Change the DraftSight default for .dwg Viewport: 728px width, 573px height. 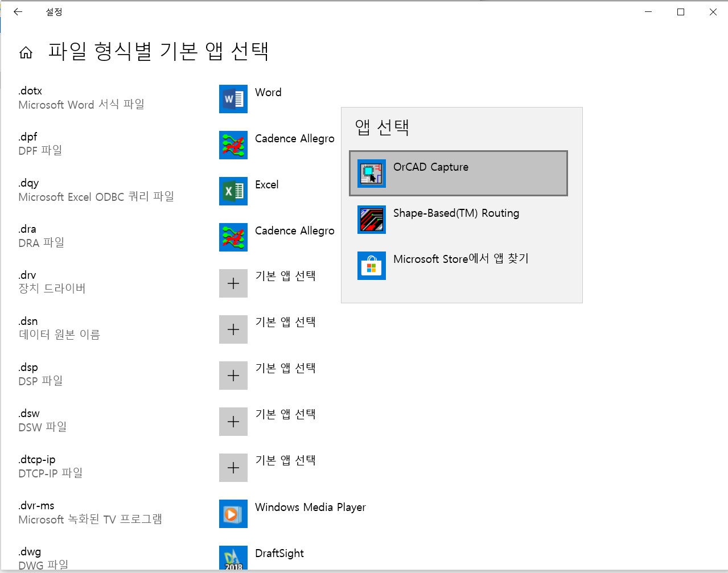(x=279, y=553)
